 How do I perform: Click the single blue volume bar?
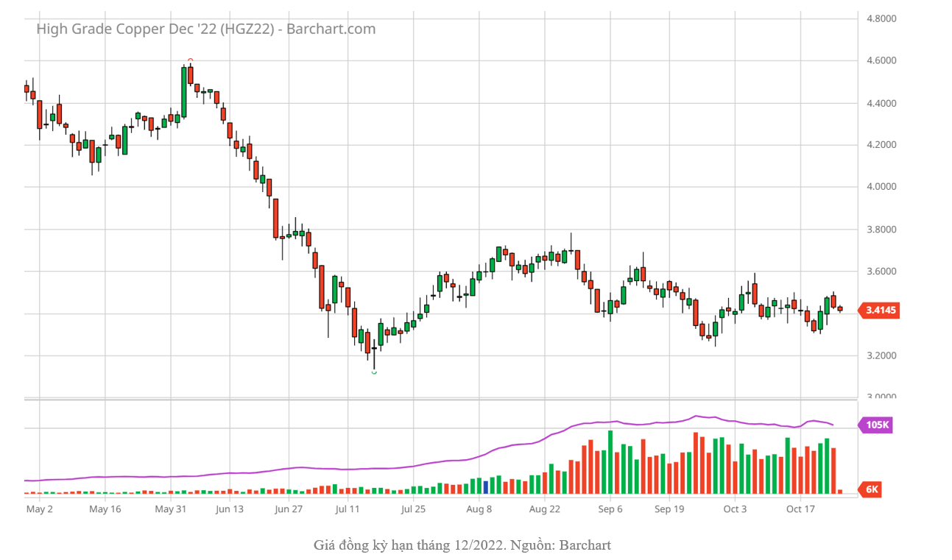coord(485,486)
